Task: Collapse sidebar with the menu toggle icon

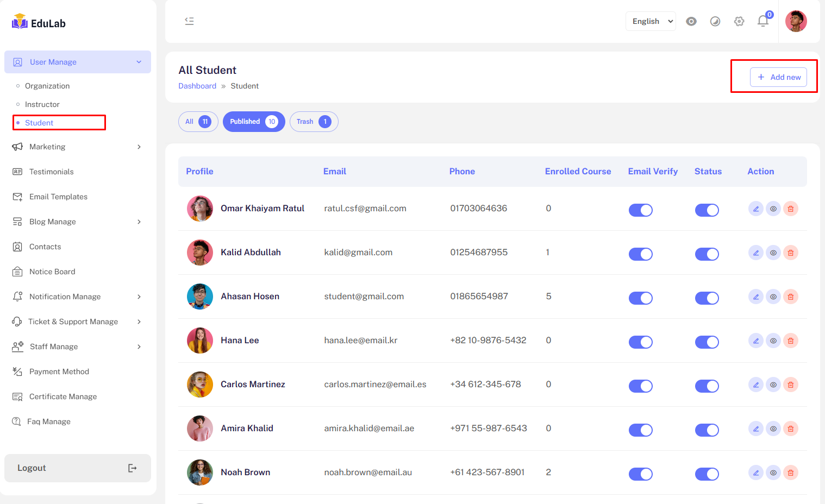Action: pyautogui.click(x=189, y=21)
